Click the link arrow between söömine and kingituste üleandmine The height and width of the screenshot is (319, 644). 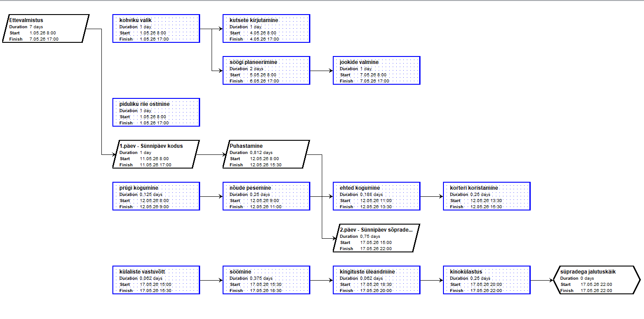[321, 280]
